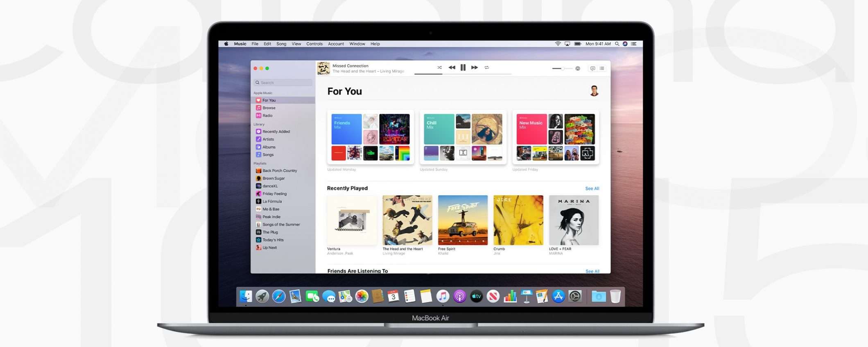The width and height of the screenshot is (868, 347).
Task: Go back to previous track
Action: [452, 68]
